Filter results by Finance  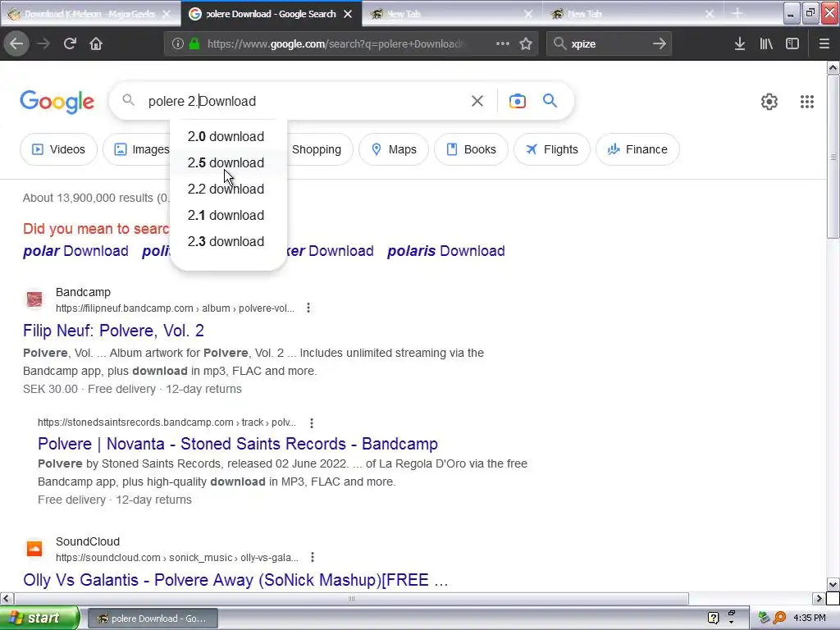click(637, 149)
